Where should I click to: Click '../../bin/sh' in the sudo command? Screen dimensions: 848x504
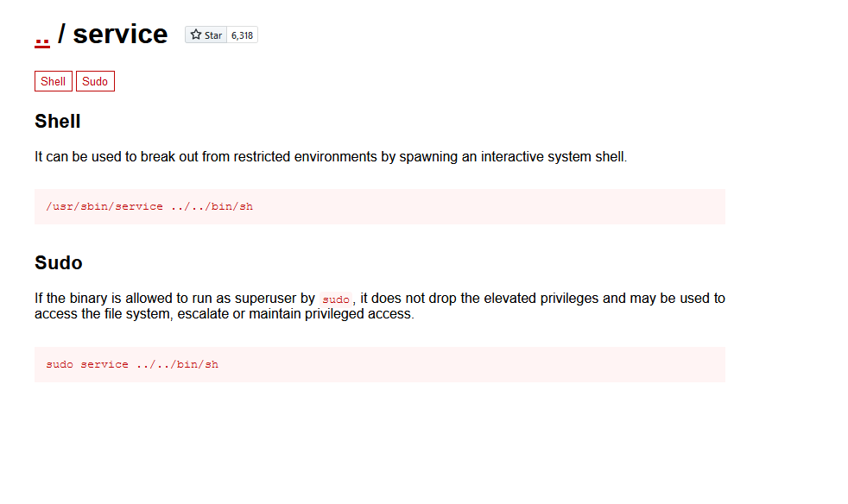177,364
